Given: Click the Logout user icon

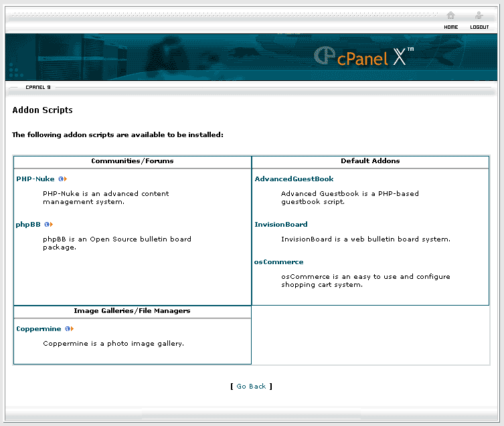Looking at the screenshot, I should point(479,16).
